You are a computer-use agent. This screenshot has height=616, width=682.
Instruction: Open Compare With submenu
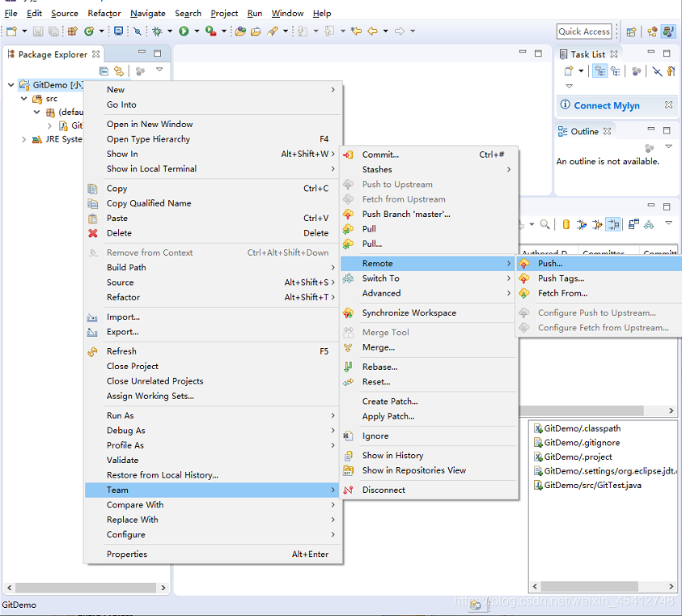coord(213,504)
